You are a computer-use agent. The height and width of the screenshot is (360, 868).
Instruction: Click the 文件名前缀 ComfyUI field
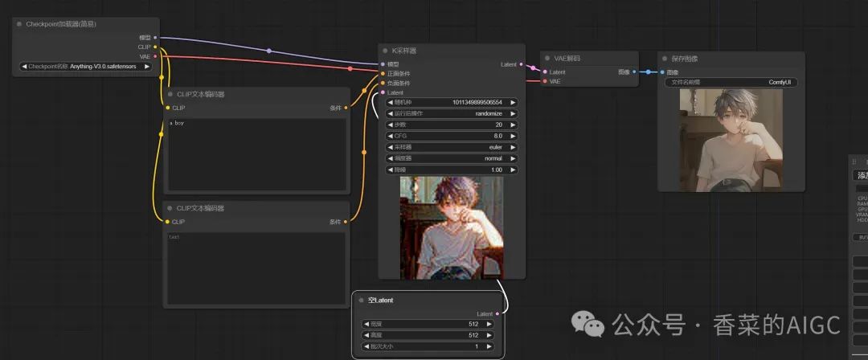point(731,83)
